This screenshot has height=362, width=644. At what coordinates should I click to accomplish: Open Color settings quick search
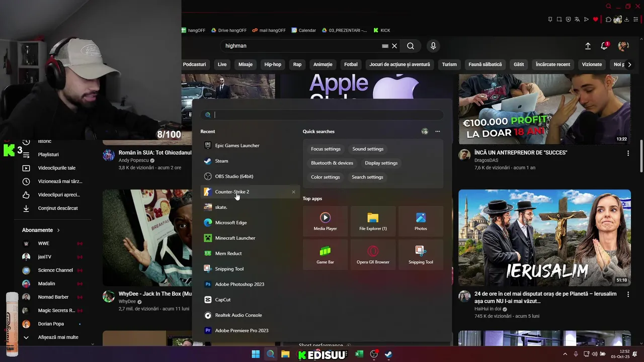click(x=325, y=177)
